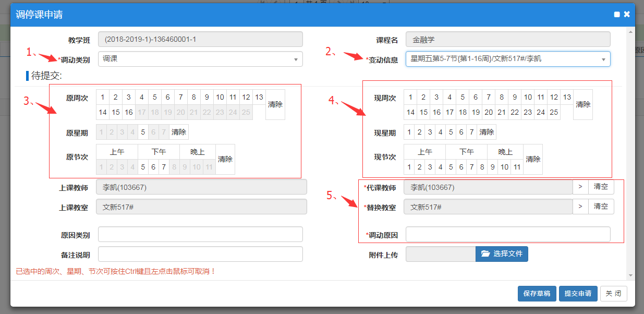Click the 选择文件 folder upload button

tap(502, 253)
